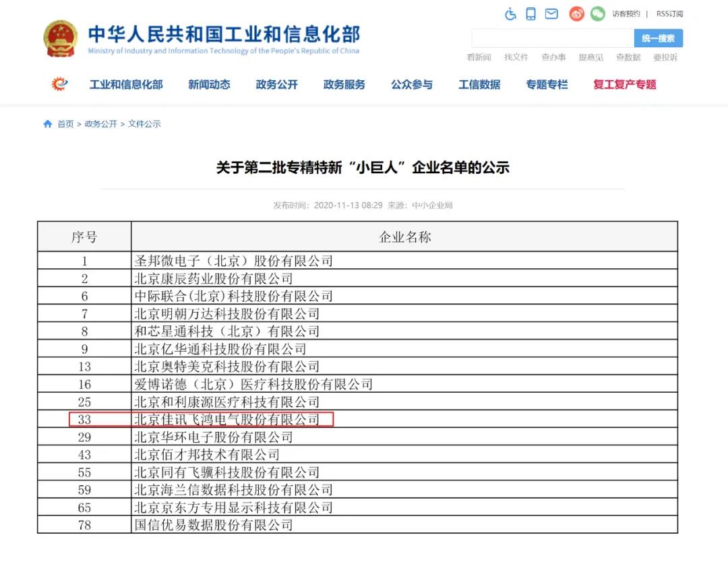Click the email envelope icon
Screen dimensions: 728x566
(x=551, y=13)
